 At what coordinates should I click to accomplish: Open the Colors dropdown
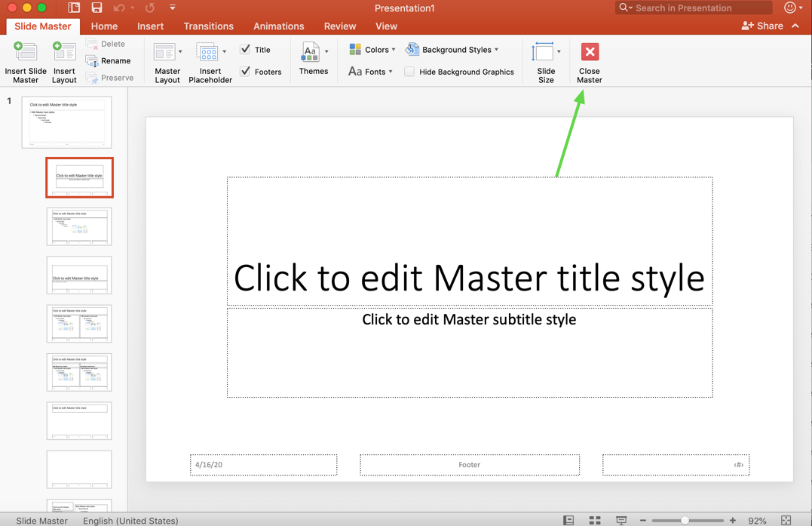[373, 49]
